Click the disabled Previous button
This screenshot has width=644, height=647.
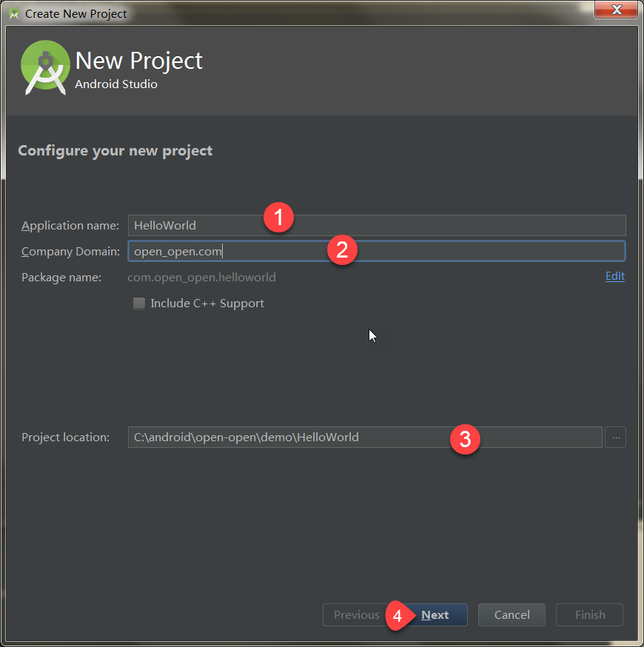356,614
